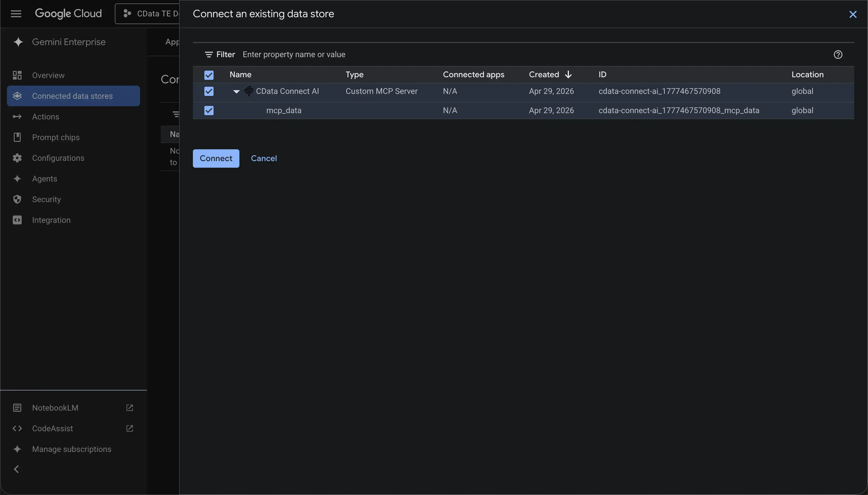This screenshot has width=868, height=495.
Task: Click ID cdata-connect-ai_1777467570908_mcp_data
Action: pyautogui.click(x=679, y=111)
